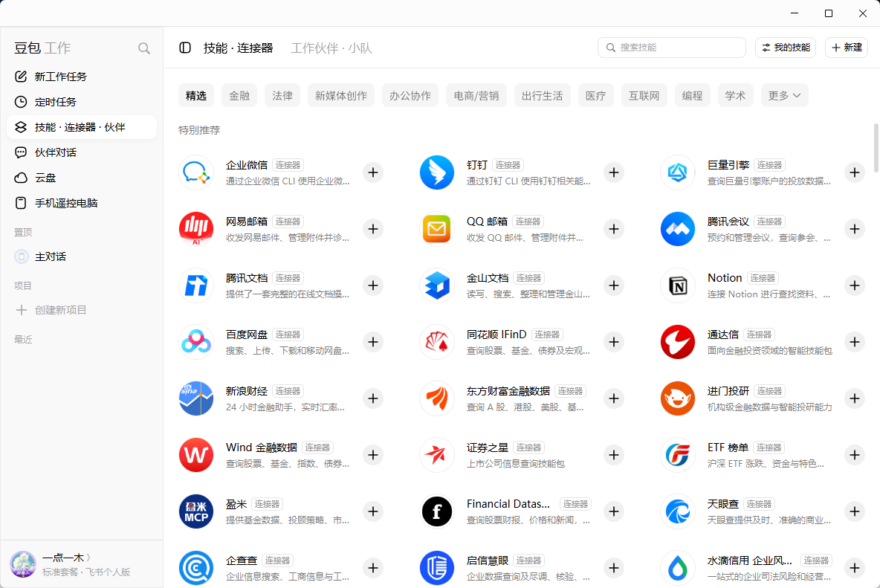The image size is (880, 588).
Task: Open 云盘 in the sidebar
Action: coord(81,178)
